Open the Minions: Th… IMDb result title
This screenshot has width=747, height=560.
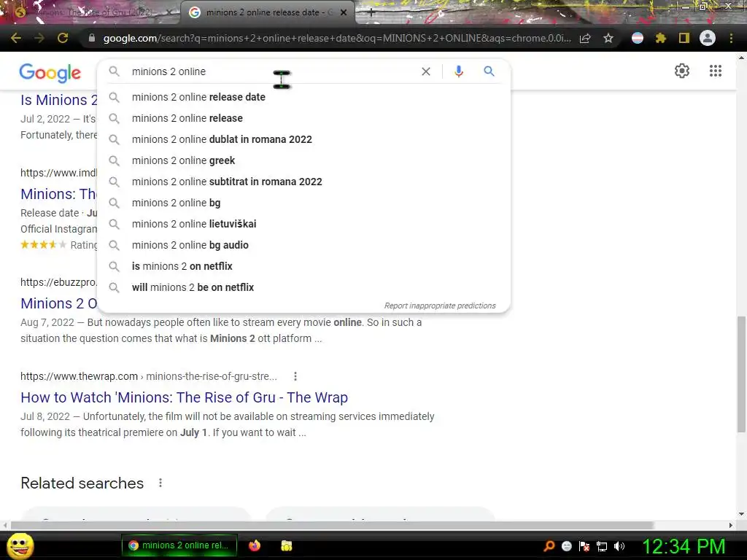(x=58, y=194)
